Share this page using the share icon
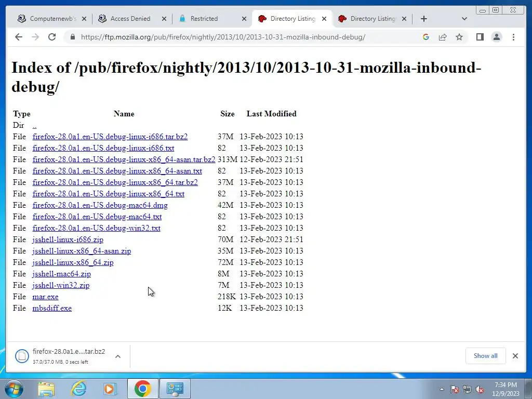Viewport: 532px width, 399px height. point(443,37)
